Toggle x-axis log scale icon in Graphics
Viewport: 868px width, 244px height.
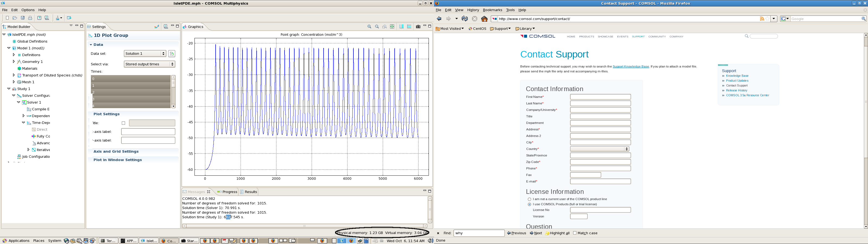coord(402,26)
